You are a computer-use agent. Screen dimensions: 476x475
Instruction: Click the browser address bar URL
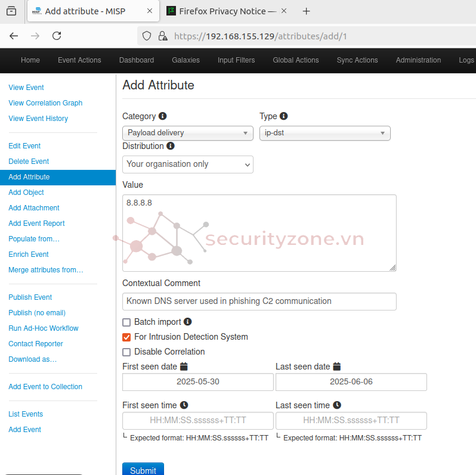[261, 36]
